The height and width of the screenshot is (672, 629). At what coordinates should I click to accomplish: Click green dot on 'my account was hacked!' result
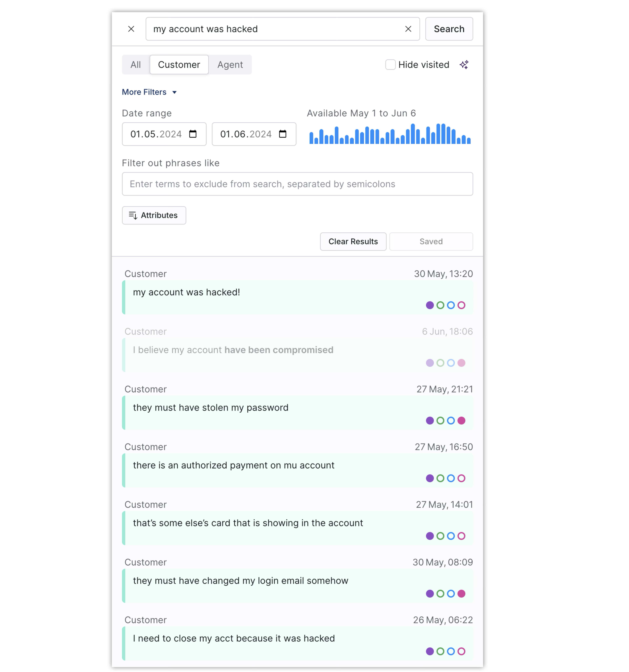click(x=440, y=305)
